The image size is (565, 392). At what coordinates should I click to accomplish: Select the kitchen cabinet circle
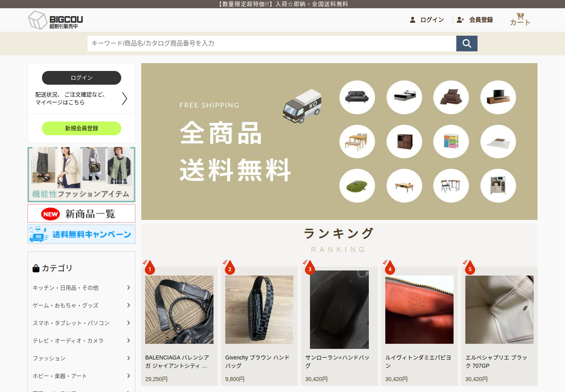[498, 186]
